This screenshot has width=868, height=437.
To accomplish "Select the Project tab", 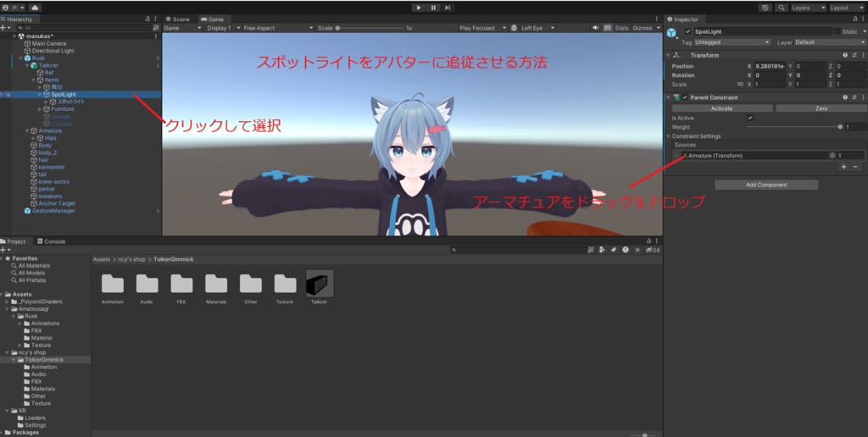I will [14, 241].
